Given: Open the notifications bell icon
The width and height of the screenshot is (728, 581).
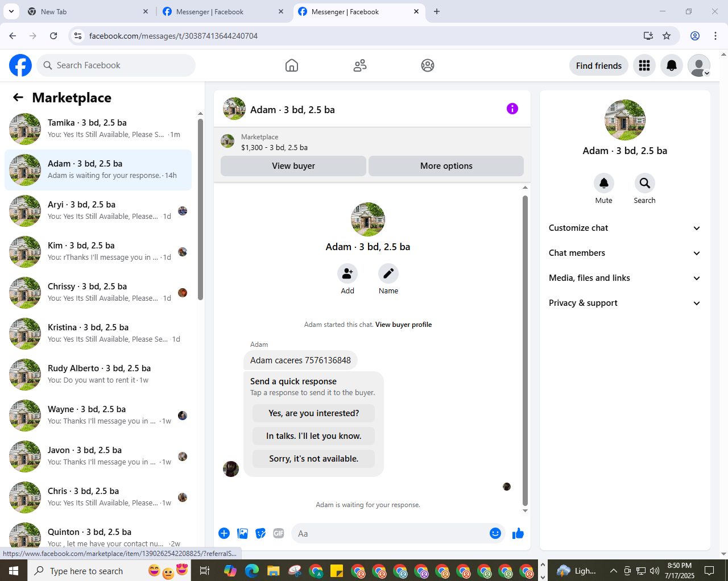Looking at the screenshot, I should [x=672, y=65].
